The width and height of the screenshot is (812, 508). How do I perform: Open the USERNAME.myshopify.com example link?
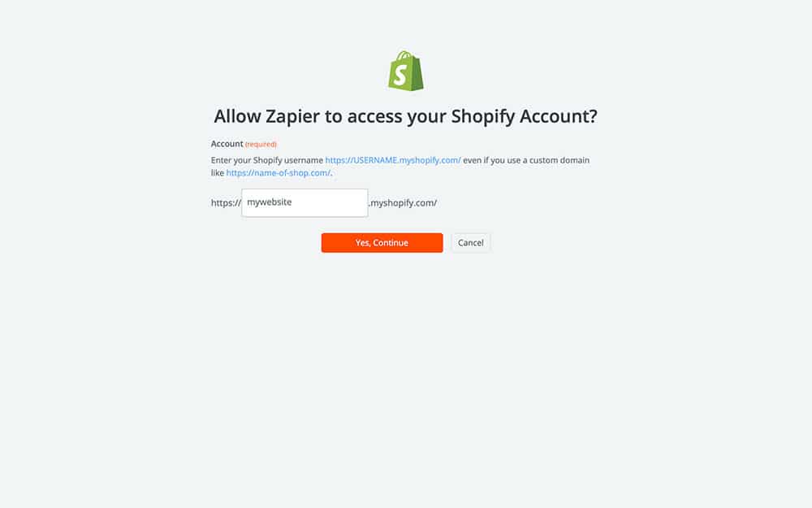[x=392, y=160]
